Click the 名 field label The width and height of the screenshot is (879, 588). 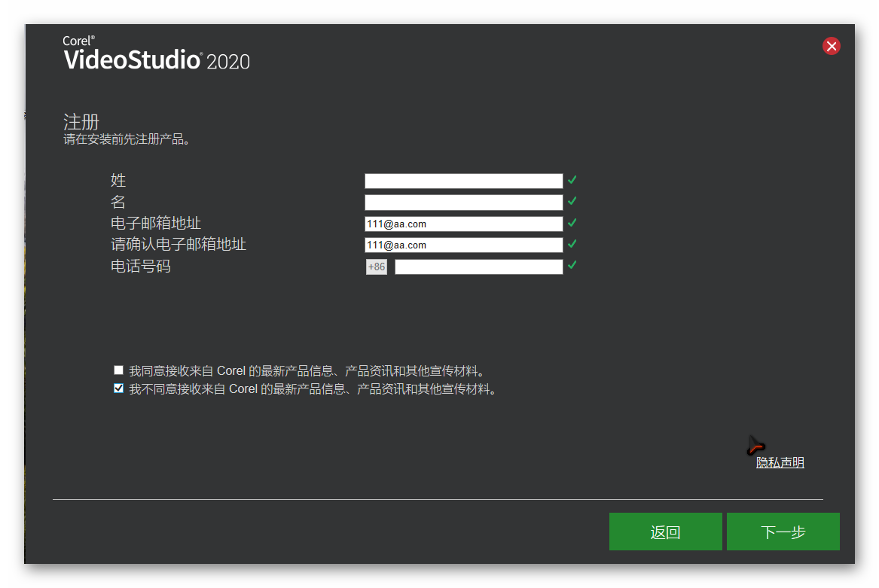[x=118, y=202]
